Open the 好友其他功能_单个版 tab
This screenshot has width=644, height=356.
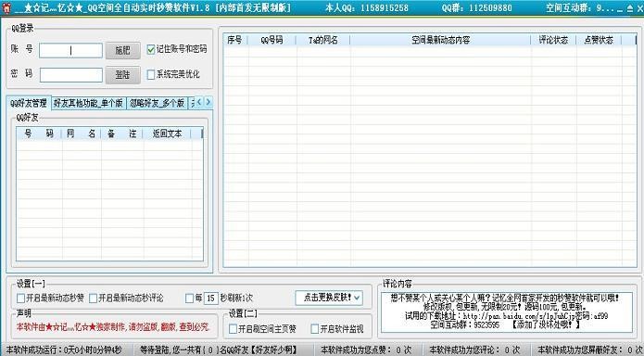88,103
